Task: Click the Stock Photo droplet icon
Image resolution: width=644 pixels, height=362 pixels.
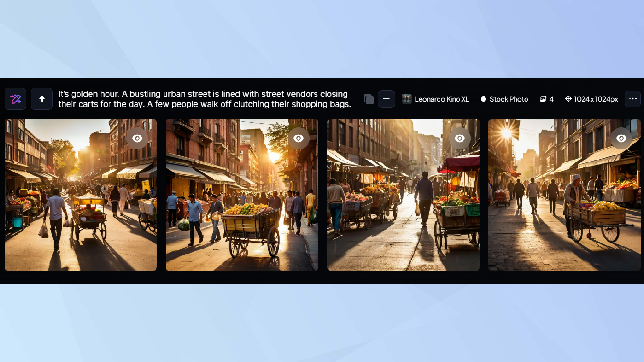Action: point(483,99)
